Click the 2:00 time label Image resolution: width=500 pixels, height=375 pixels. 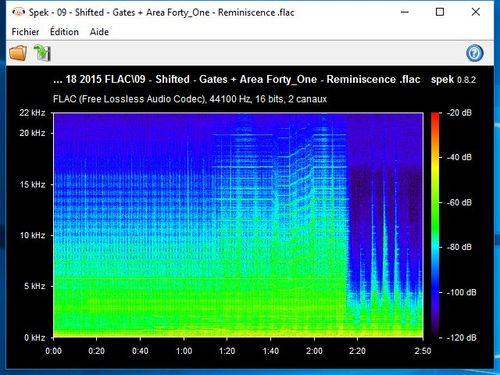coord(314,351)
